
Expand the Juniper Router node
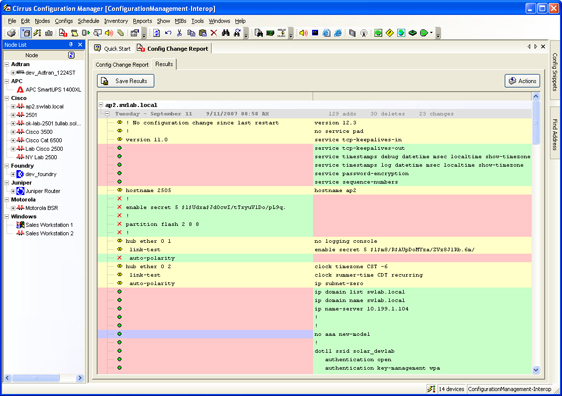(13, 191)
